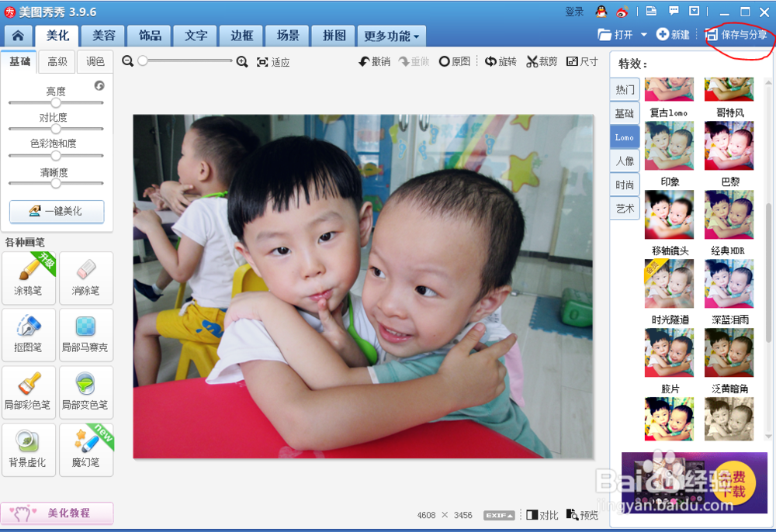Select the 抠图笔 cutout pen tool
This screenshot has width=776, height=532.
pyautogui.click(x=28, y=335)
